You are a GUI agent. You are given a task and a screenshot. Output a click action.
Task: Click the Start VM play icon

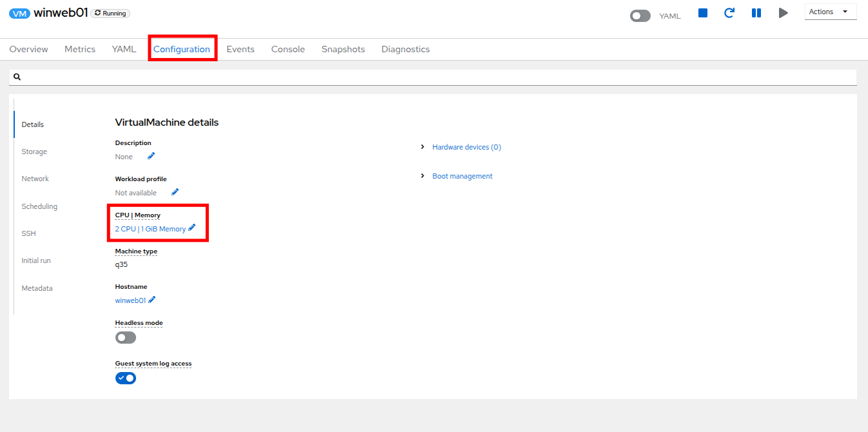click(783, 13)
